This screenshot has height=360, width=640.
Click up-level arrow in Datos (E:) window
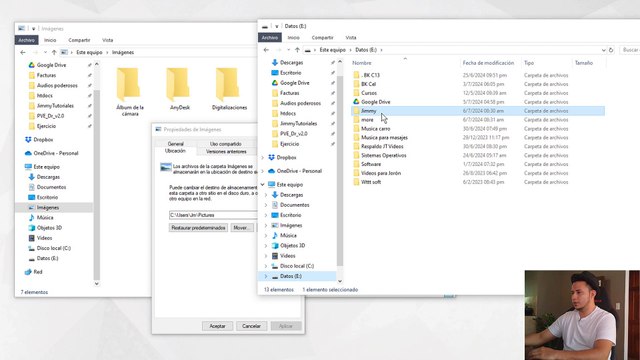point(297,50)
